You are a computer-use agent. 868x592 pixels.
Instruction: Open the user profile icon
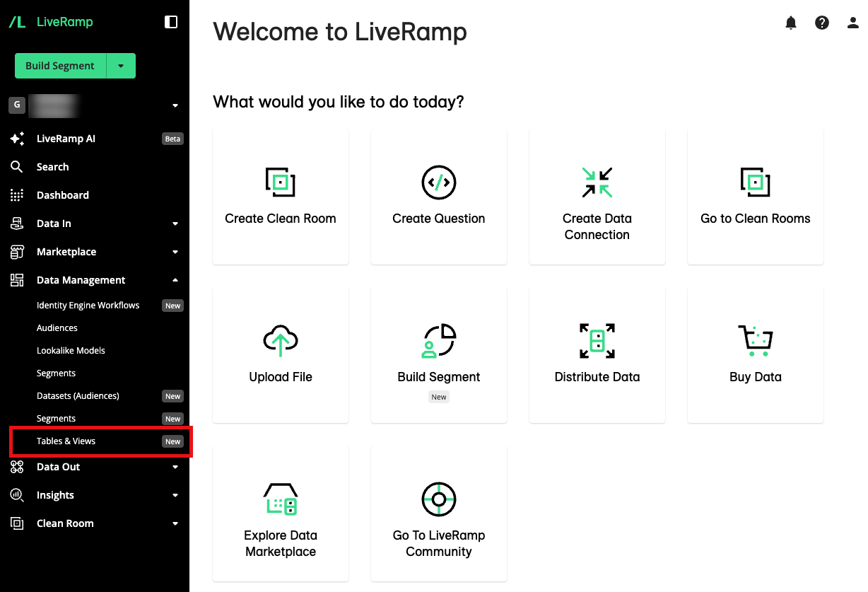tap(852, 22)
